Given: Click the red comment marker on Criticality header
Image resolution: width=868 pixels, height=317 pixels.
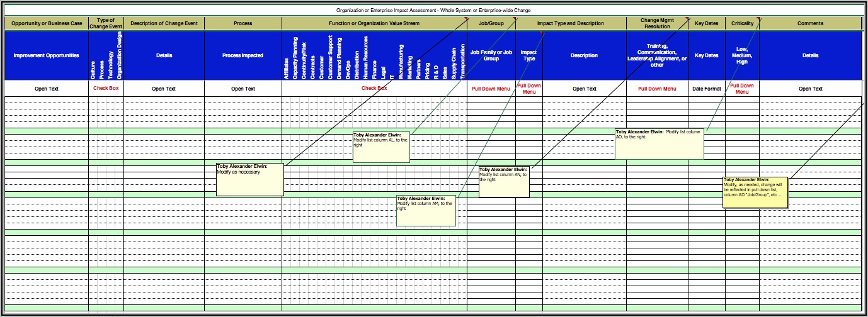Looking at the screenshot, I should tap(758, 19).
